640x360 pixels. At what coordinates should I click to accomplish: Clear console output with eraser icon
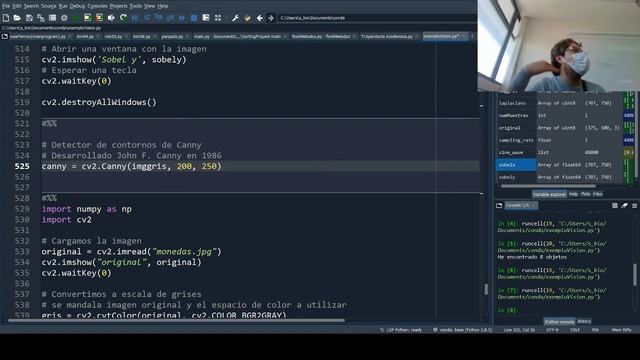[624, 206]
